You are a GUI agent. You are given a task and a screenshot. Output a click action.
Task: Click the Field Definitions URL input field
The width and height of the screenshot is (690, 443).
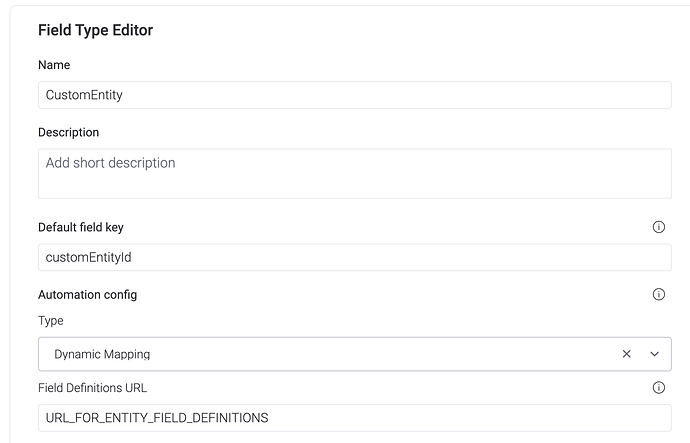click(x=354, y=418)
